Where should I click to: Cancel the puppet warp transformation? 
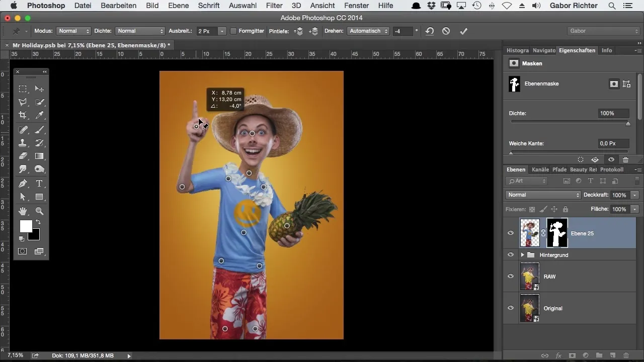click(446, 31)
